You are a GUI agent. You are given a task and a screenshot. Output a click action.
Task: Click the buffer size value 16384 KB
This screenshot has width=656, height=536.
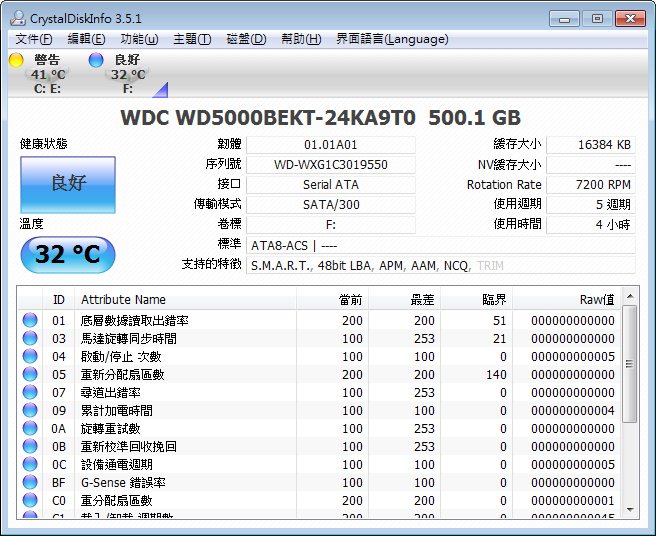tap(591, 145)
